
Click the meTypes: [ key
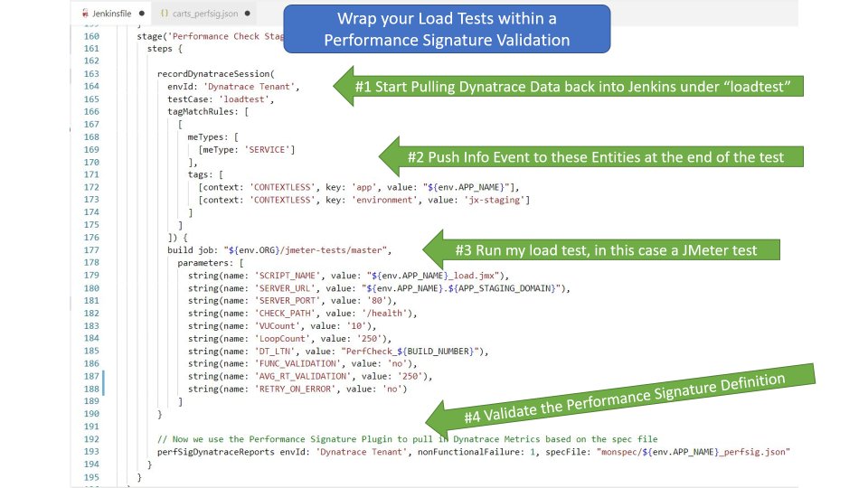[212, 137]
